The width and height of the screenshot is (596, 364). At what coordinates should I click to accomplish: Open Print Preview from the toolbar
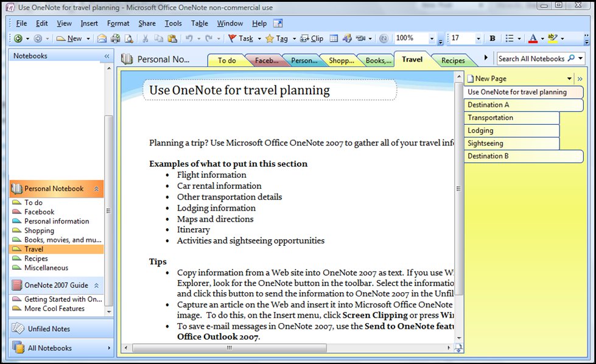pos(129,38)
